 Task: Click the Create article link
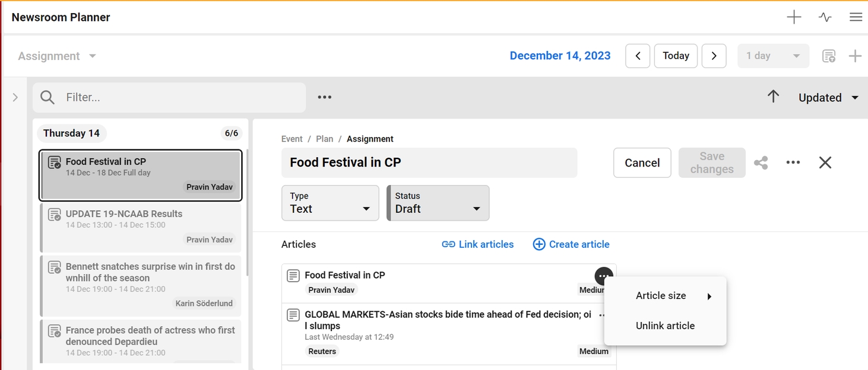pos(571,244)
